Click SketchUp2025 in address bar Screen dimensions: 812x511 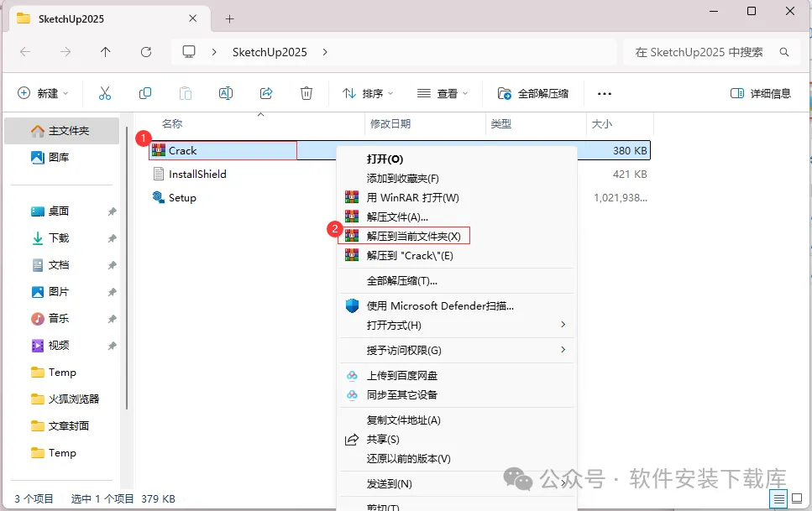(x=270, y=52)
